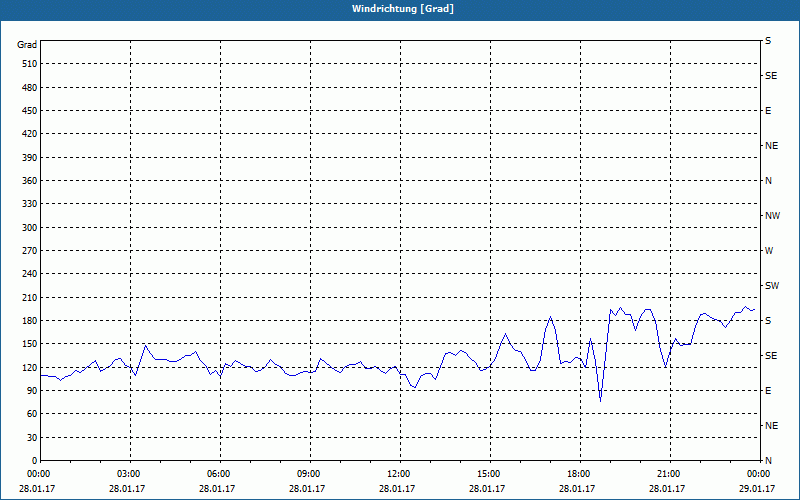Screen dimensions: 800x500
Task: Click the 21:00 time label
Action: (x=667, y=474)
